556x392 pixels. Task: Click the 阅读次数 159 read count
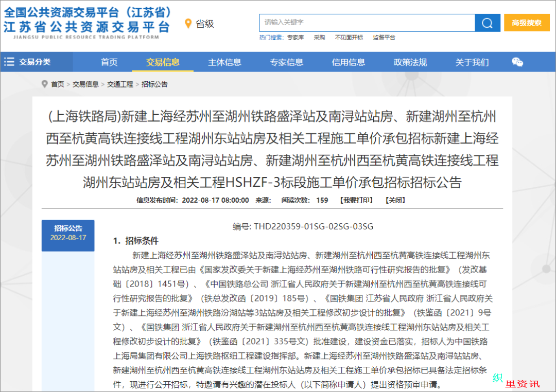[305, 200]
